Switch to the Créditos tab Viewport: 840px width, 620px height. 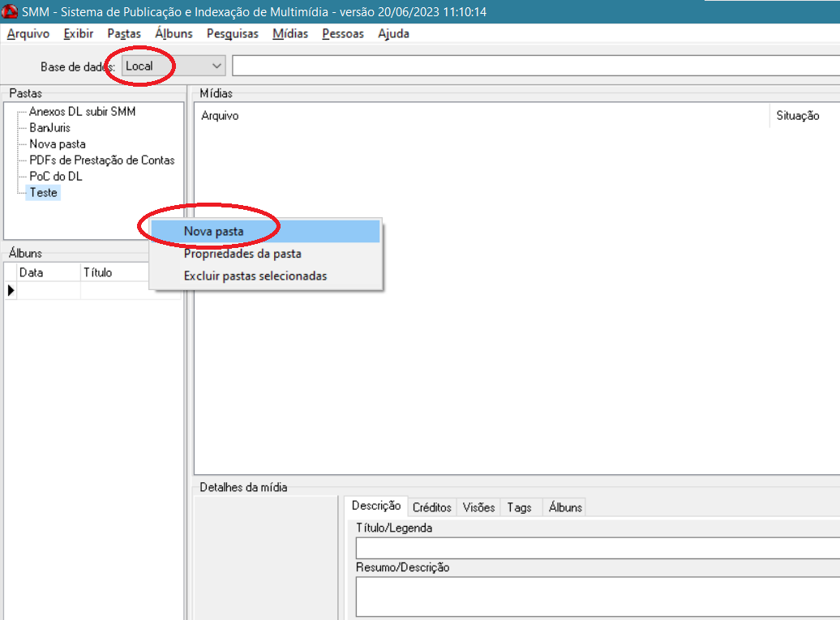[x=432, y=507]
